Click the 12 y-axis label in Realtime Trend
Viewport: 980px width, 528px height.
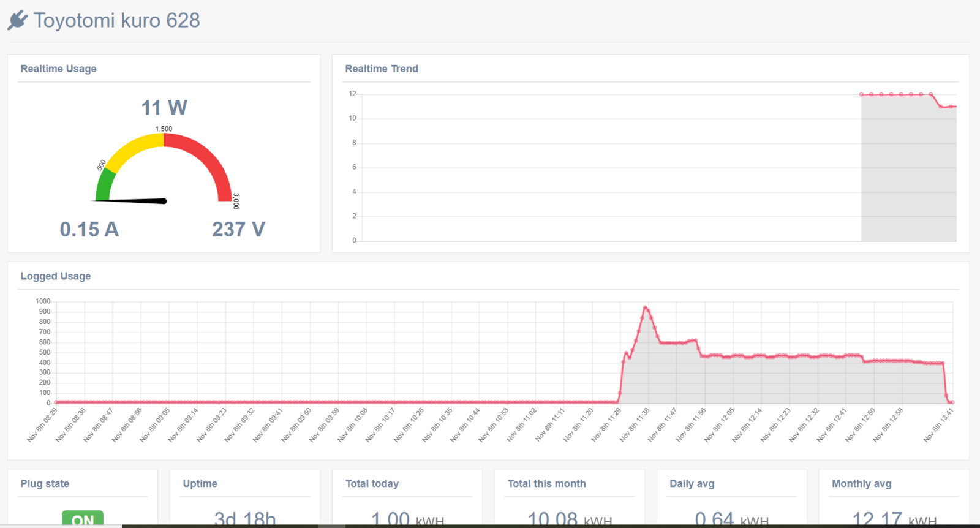pyautogui.click(x=352, y=94)
